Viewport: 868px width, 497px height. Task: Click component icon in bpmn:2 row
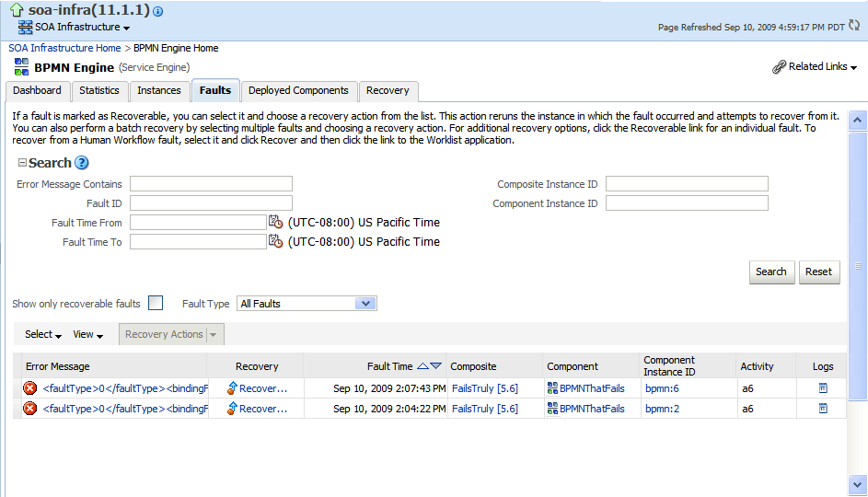tap(552, 409)
